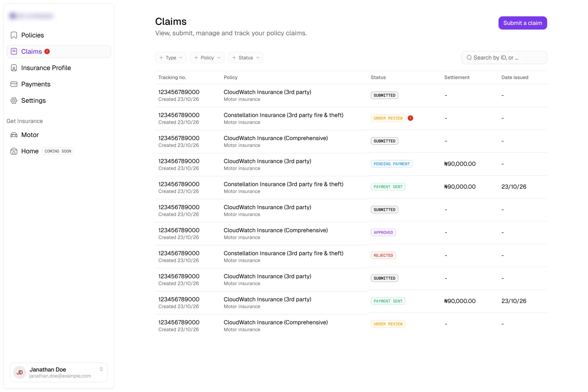Click the Status column header

(x=378, y=78)
